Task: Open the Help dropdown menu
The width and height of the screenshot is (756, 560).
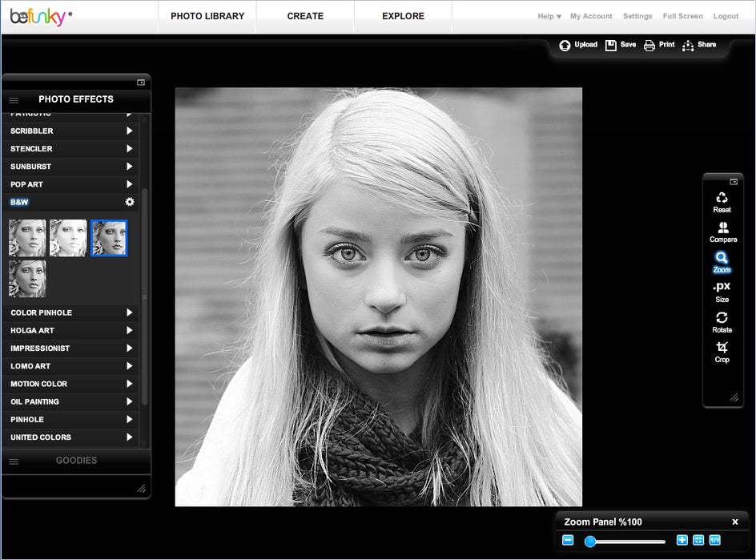Action: pyautogui.click(x=549, y=16)
